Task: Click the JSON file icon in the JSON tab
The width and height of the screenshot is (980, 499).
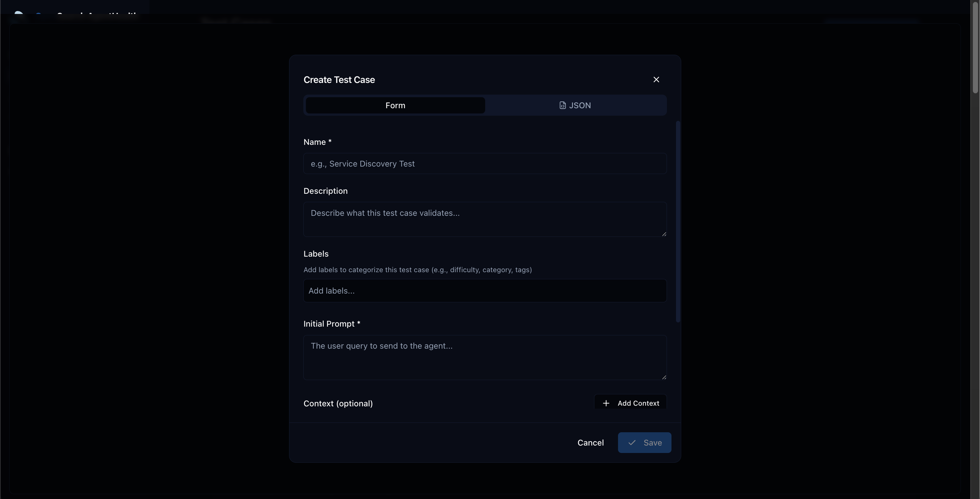Action: click(x=563, y=105)
